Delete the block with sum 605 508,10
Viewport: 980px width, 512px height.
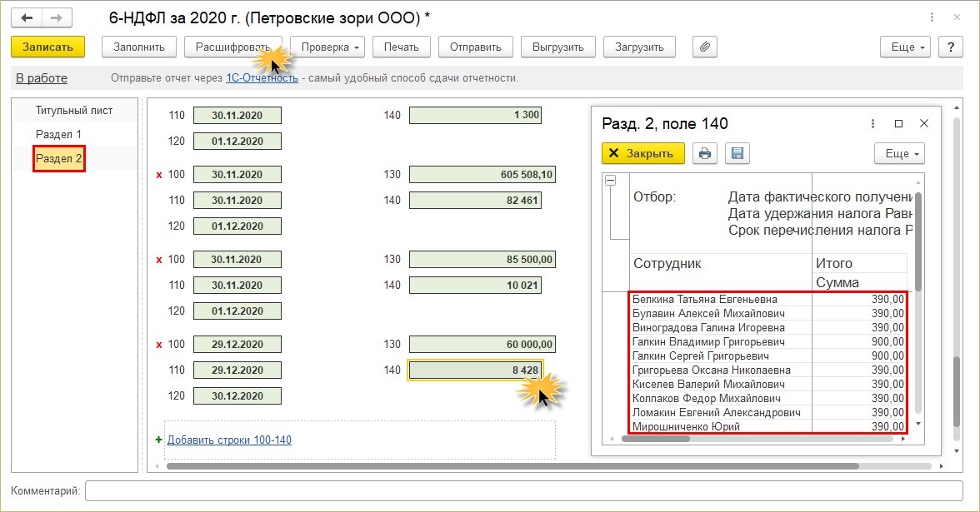click(159, 175)
